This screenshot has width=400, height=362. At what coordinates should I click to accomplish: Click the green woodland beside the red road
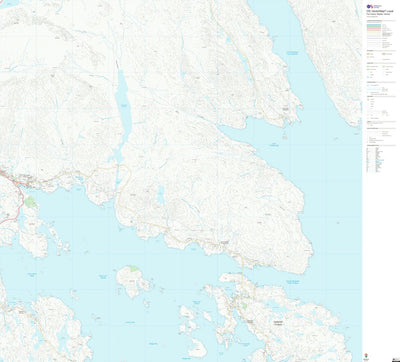point(30,202)
